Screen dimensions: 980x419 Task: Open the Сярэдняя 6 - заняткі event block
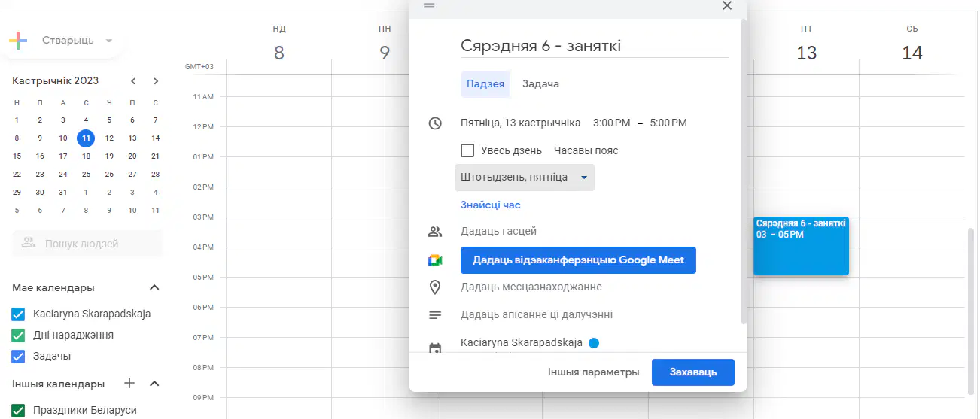pyautogui.click(x=801, y=246)
